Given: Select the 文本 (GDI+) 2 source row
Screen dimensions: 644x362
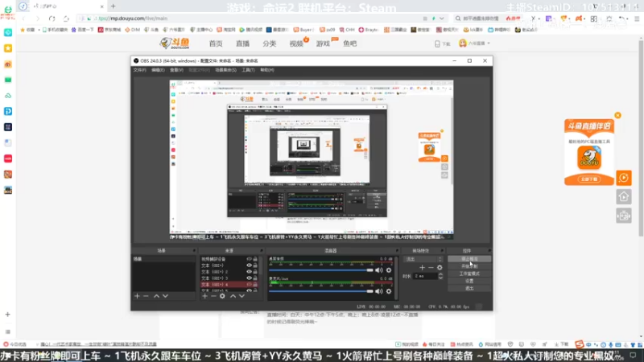Looking at the screenshot, I should 229,272.
